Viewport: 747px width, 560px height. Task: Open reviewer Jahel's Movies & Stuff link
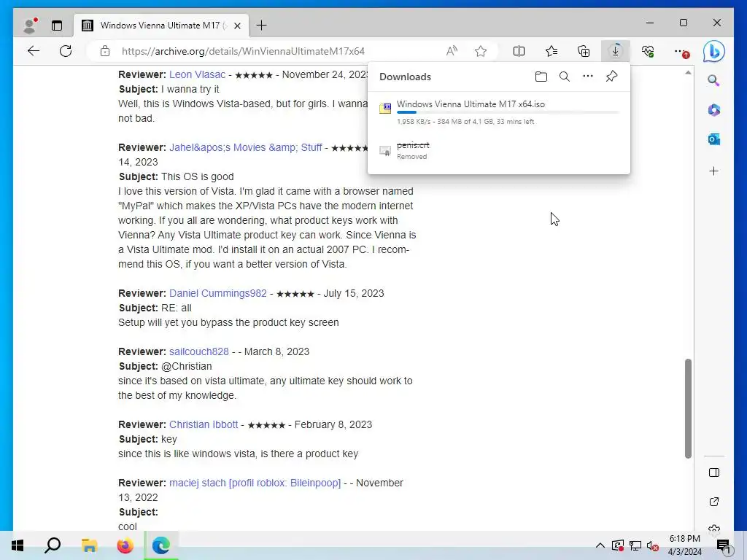click(x=246, y=147)
